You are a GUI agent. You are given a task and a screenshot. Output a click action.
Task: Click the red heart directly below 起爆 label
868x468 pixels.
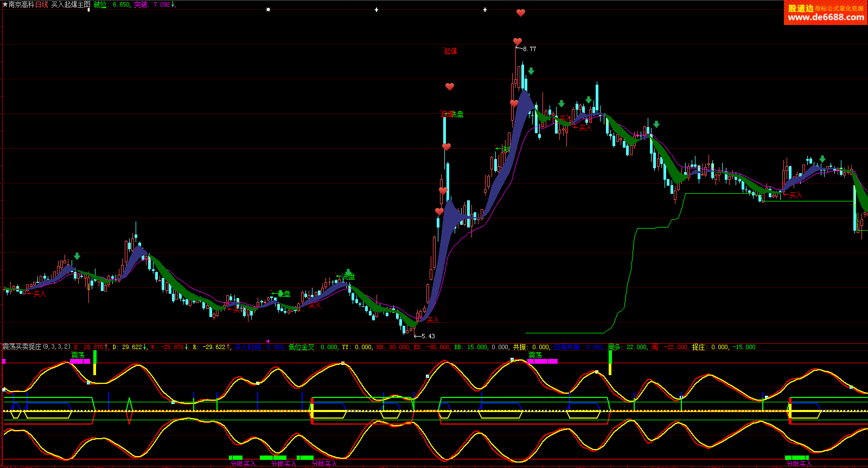(449, 86)
